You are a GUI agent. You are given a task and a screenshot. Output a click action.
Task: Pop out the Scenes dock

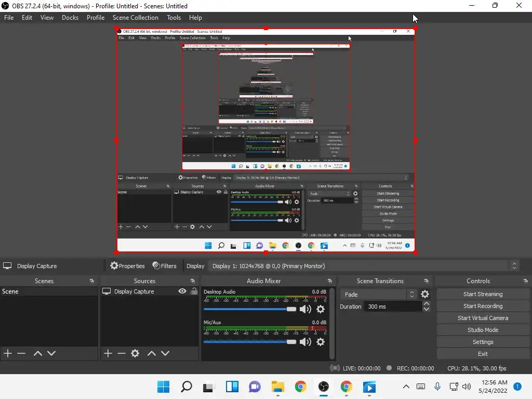click(x=91, y=281)
